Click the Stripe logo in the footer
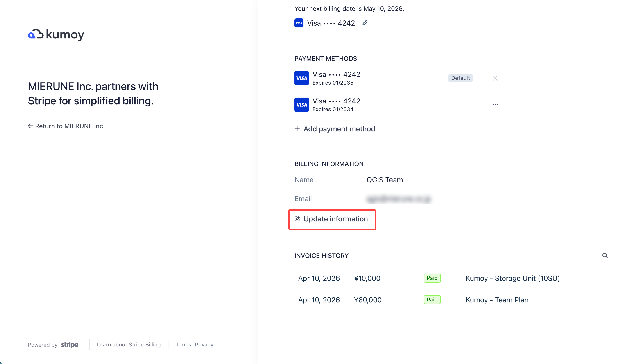Viewport: 643px width, 364px height. [x=70, y=344]
